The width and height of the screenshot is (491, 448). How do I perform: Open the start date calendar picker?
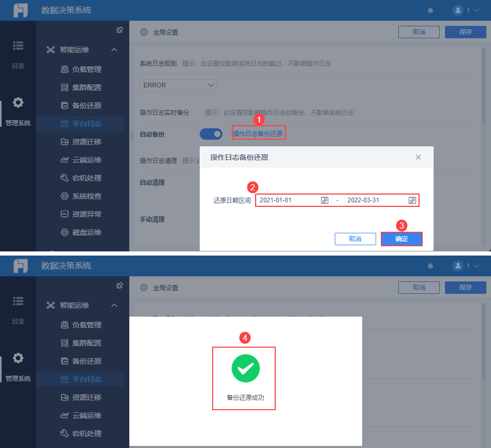point(324,200)
